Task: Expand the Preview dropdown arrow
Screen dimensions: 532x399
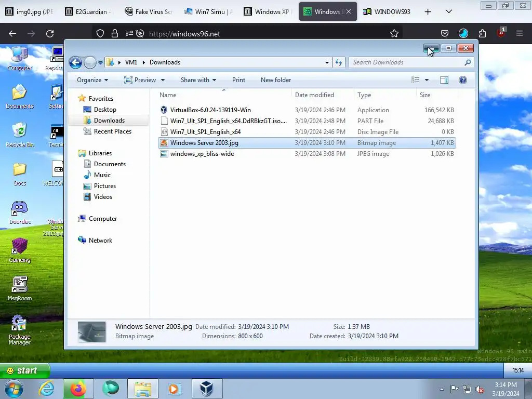Action: point(163,80)
